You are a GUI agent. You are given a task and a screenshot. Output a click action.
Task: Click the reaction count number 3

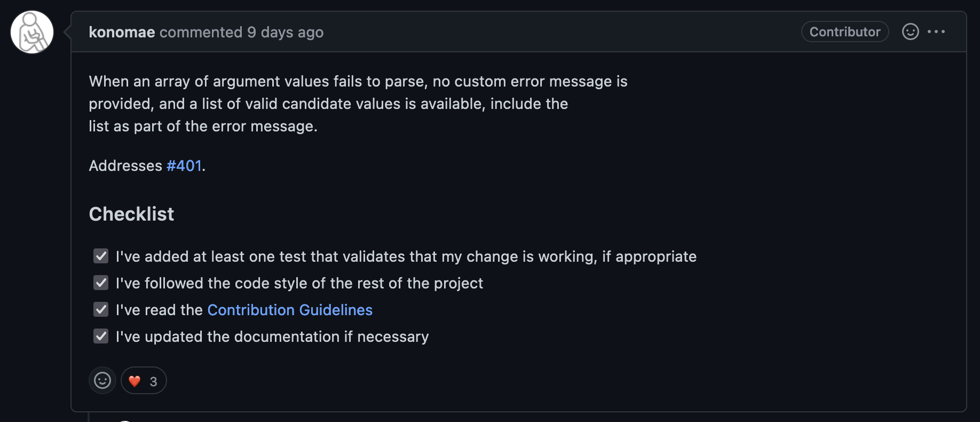point(153,381)
